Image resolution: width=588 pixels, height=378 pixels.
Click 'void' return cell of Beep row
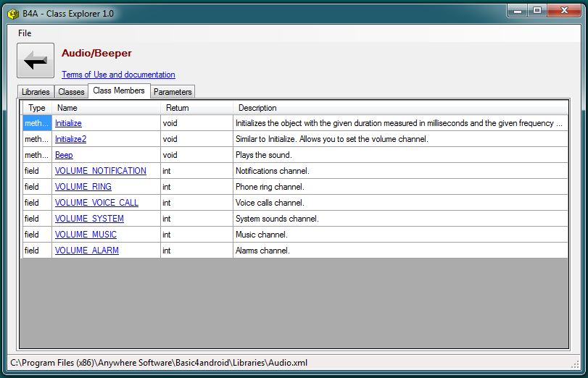196,155
